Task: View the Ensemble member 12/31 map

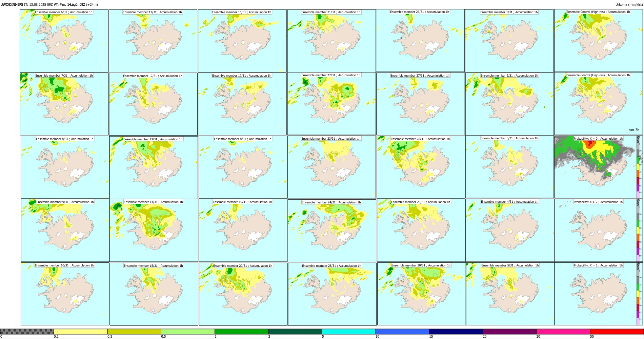Action: pos(153,104)
